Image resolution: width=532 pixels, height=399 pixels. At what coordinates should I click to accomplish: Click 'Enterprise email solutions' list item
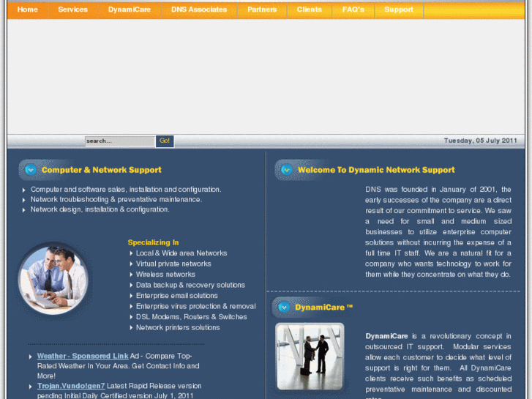click(177, 296)
